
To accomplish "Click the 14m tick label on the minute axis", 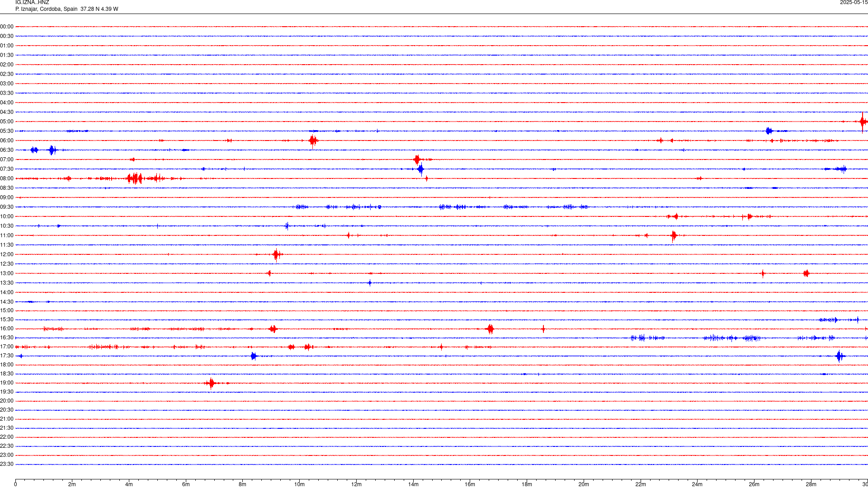I will point(413,484).
